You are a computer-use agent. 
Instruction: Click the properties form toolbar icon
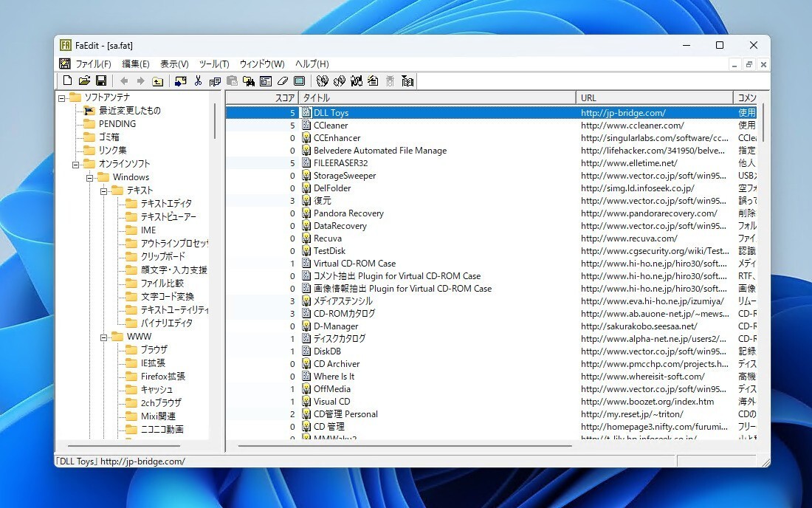[x=266, y=81]
